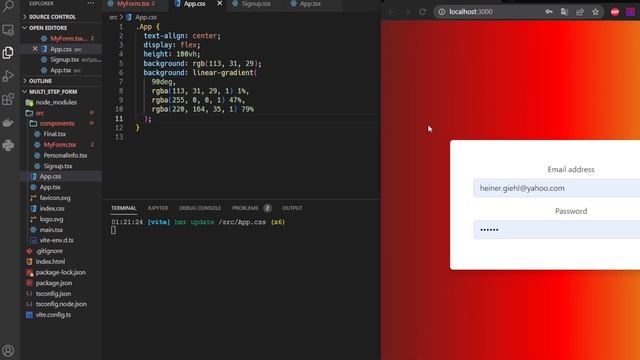Open Signup.tsx in components folder
The image size is (640, 360).
tap(58, 166)
